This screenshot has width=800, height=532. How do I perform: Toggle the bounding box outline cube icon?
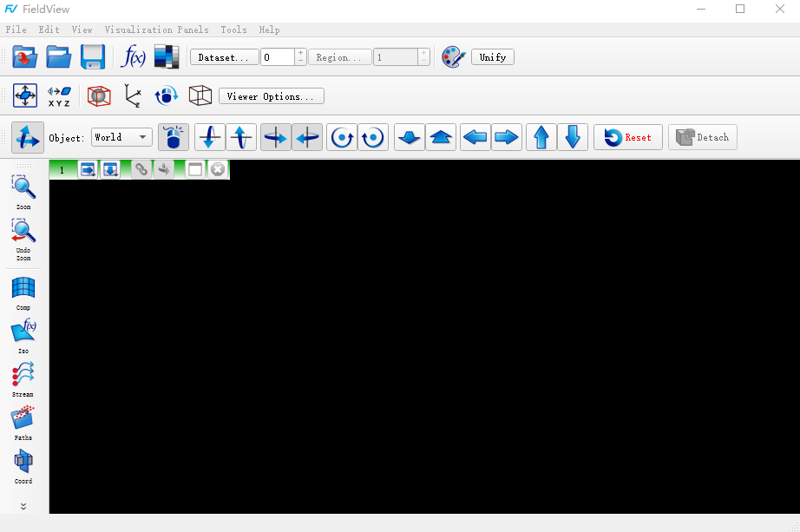tap(200, 95)
